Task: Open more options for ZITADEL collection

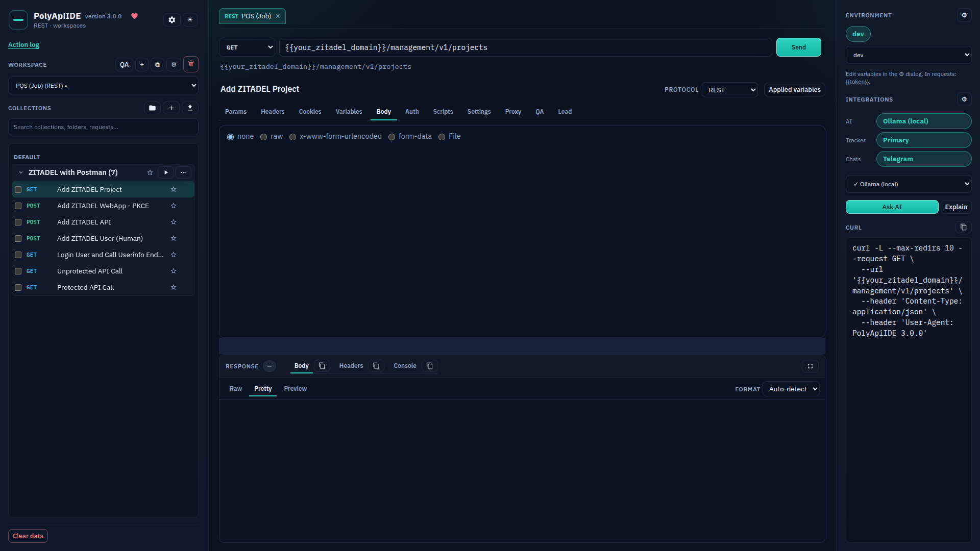Action: (x=183, y=172)
